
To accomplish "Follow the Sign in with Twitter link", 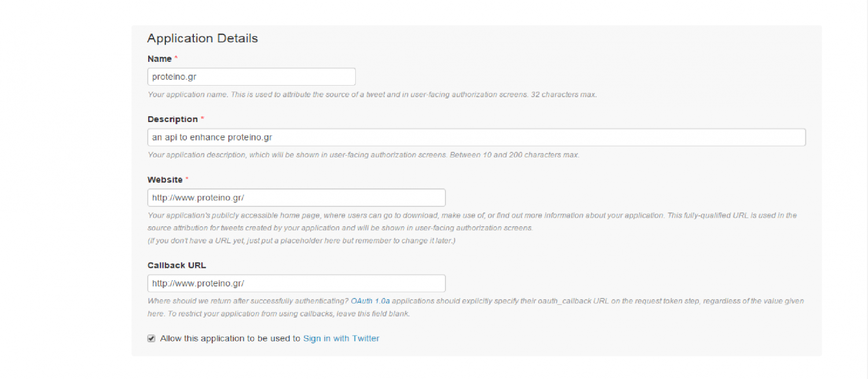I will [x=341, y=338].
